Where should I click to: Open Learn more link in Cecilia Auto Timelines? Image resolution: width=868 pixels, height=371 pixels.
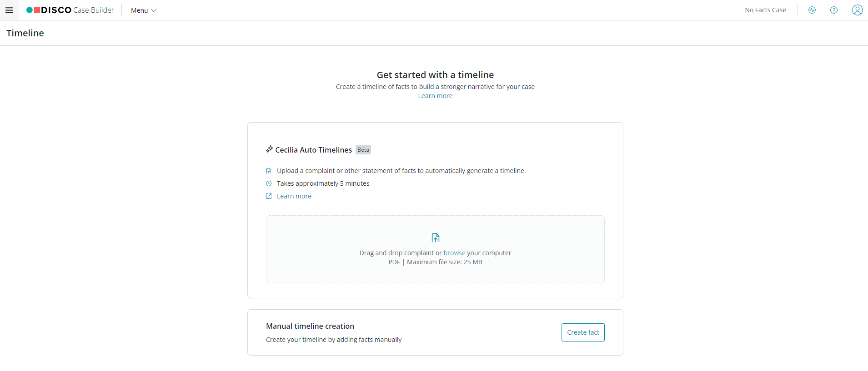[294, 196]
